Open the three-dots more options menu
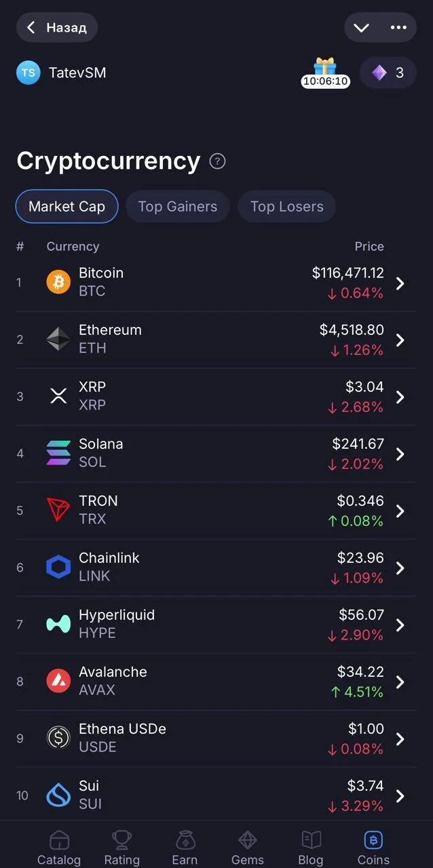The image size is (433, 868). click(x=398, y=28)
